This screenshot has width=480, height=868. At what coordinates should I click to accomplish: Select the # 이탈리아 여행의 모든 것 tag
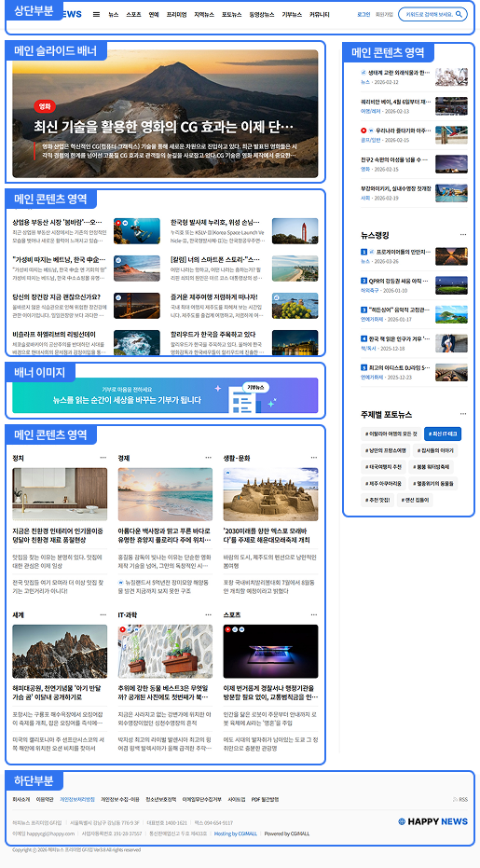pyautogui.click(x=391, y=434)
